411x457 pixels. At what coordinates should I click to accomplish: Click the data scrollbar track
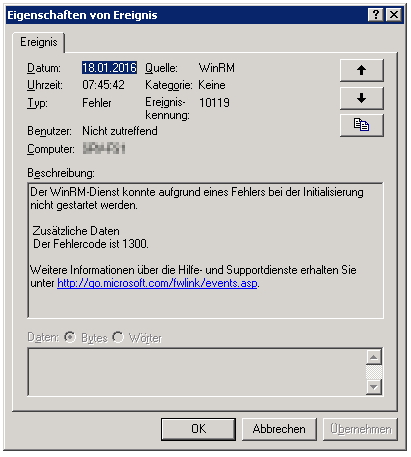click(x=374, y=372)
